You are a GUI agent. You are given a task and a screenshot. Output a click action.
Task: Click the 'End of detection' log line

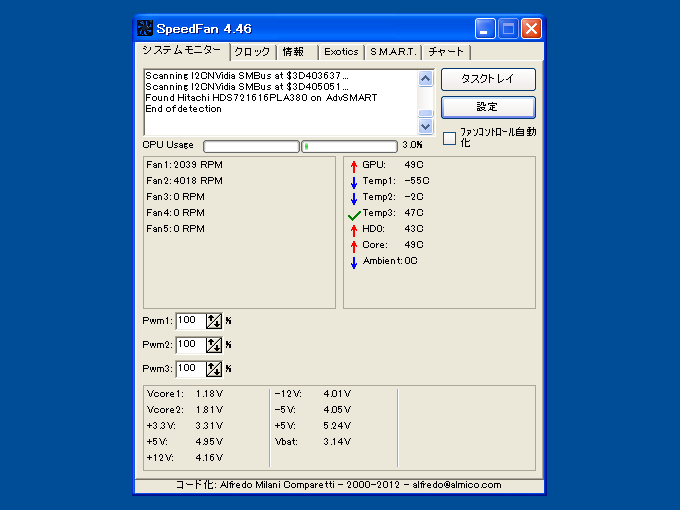click(183, 109)
